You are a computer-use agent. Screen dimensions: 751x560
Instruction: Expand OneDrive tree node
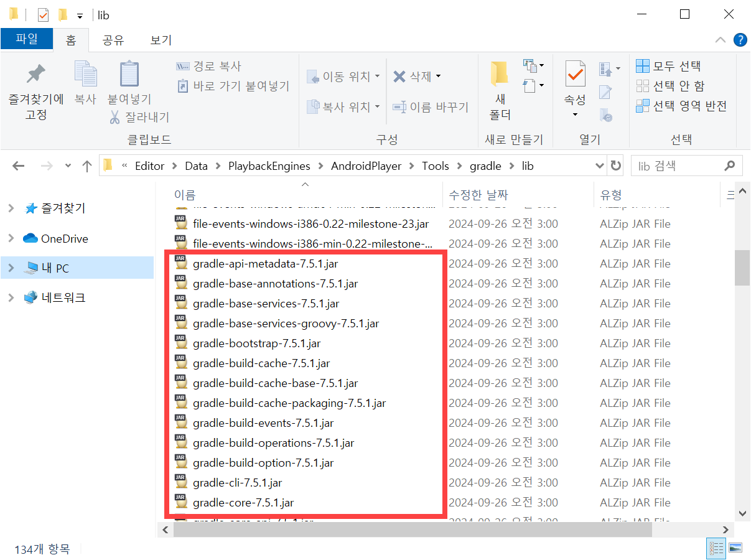[x=11, y=238]
